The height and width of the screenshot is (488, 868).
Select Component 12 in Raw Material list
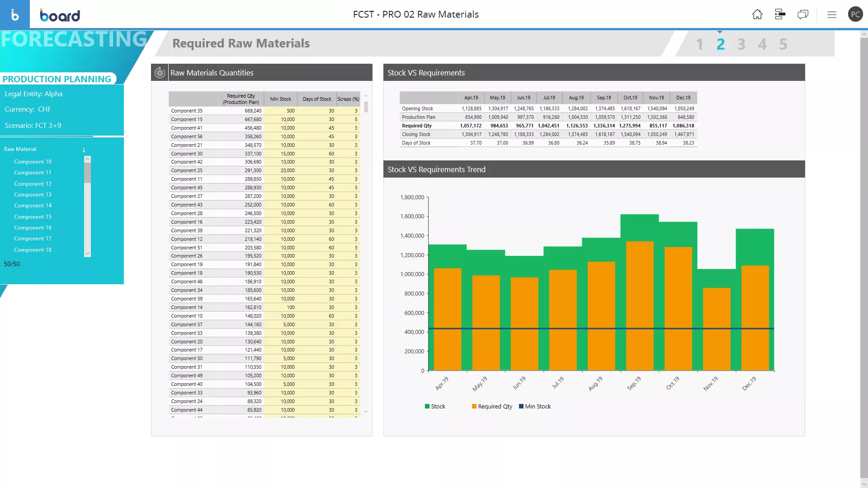[x=33, y=184]
